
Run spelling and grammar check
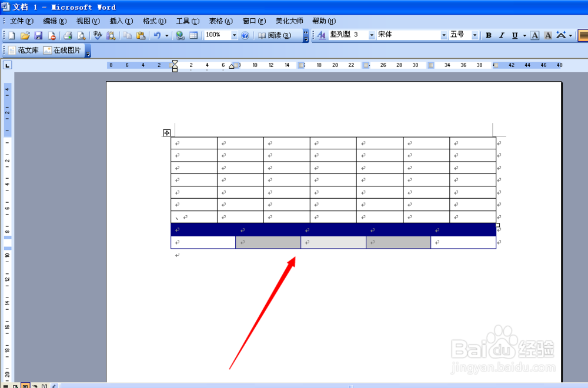[98, 36]
